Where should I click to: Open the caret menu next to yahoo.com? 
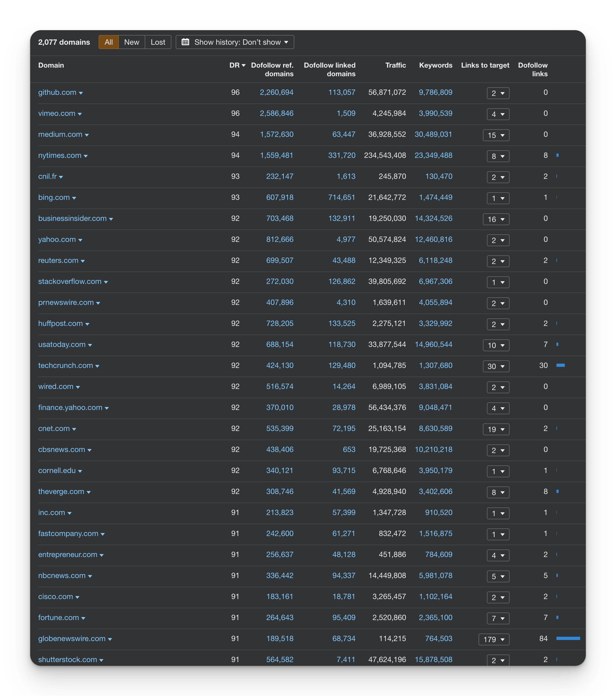pos(80,240)
